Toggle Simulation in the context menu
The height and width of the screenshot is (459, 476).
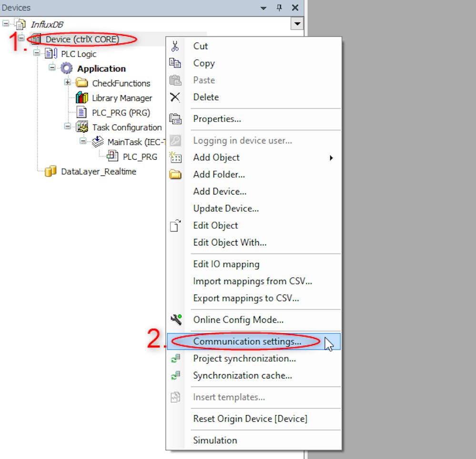click(x=253, y=440)
